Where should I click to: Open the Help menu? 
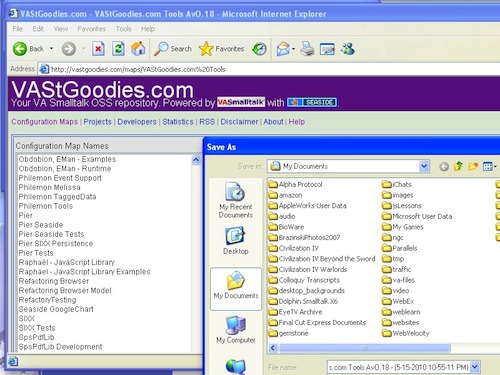(x=148, y=29)
